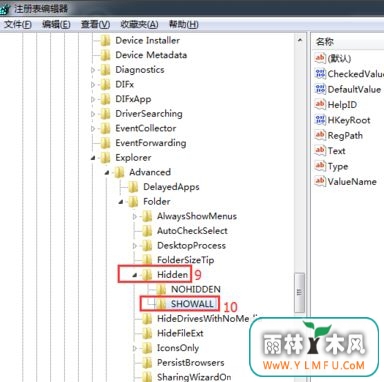Select the DesktopProcess registry key
This screenshot has width=384, height=382.
point(191,246)
